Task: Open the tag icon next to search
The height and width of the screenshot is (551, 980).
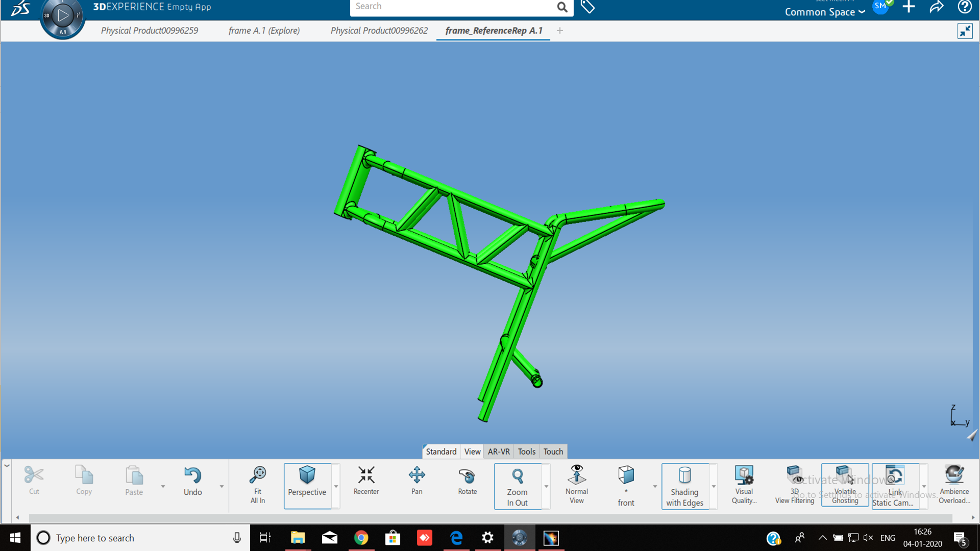Action: pos(587,7)
